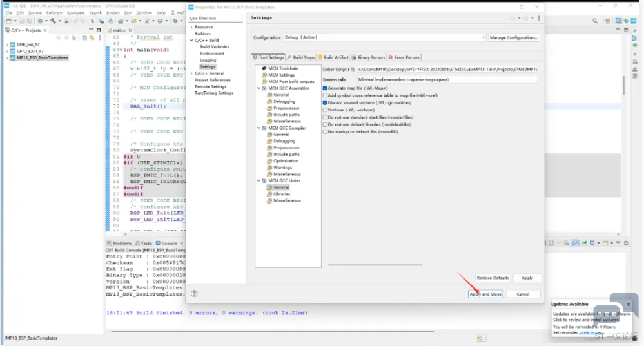Screen dimensions: 644x346
Task: Select Optimization under MCU GCC Compiler
Action: coord(286,161)
